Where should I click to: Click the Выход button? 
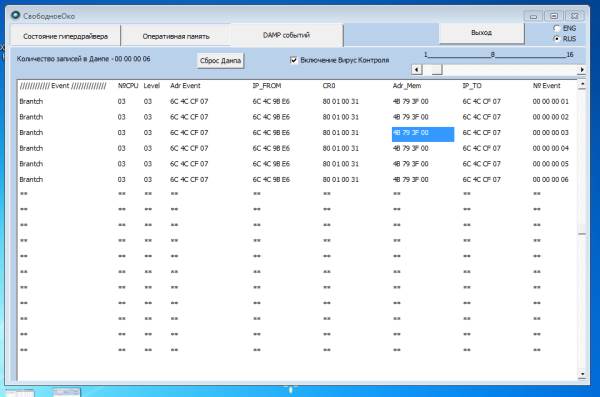[481, 33]
